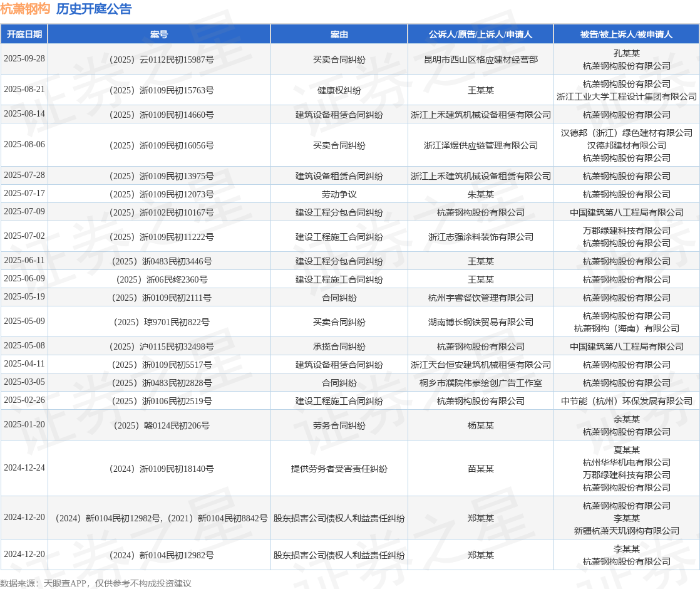This screenshot has width=700, height=589.
Task: Click defendant '汉德邦（浙江）绿色建材有限公司'
Action: [x=626, y=133]
